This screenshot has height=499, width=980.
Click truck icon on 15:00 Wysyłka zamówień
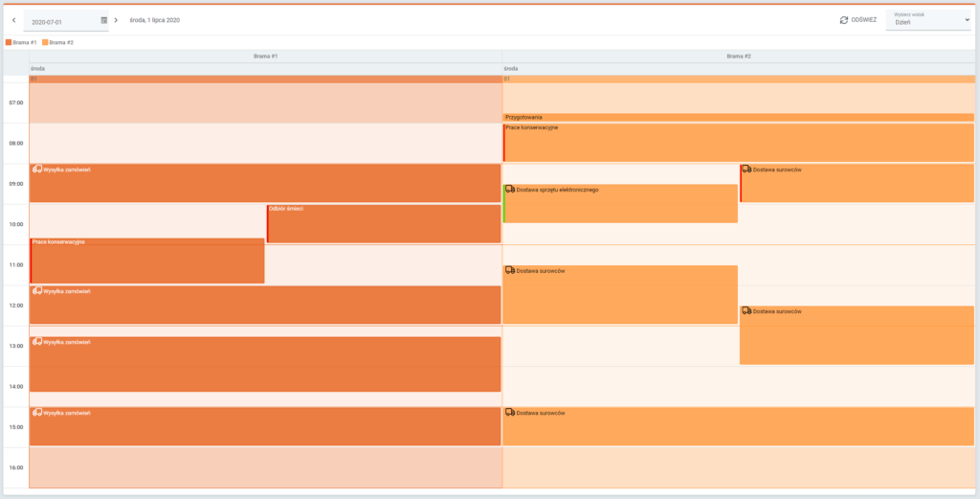click(37, 413)
